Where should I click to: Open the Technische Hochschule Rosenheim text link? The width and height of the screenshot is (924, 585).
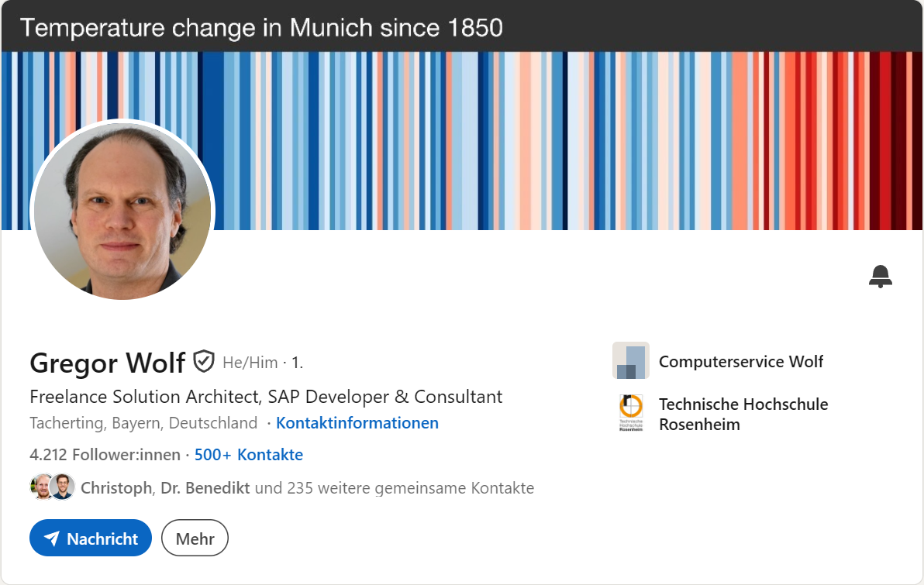[x=743, y=414]
